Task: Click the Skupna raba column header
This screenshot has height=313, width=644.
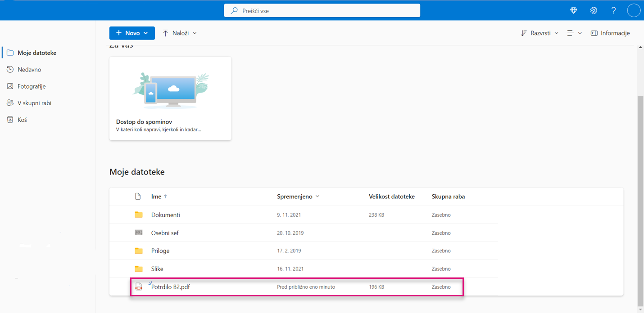Action: (448, 197)
